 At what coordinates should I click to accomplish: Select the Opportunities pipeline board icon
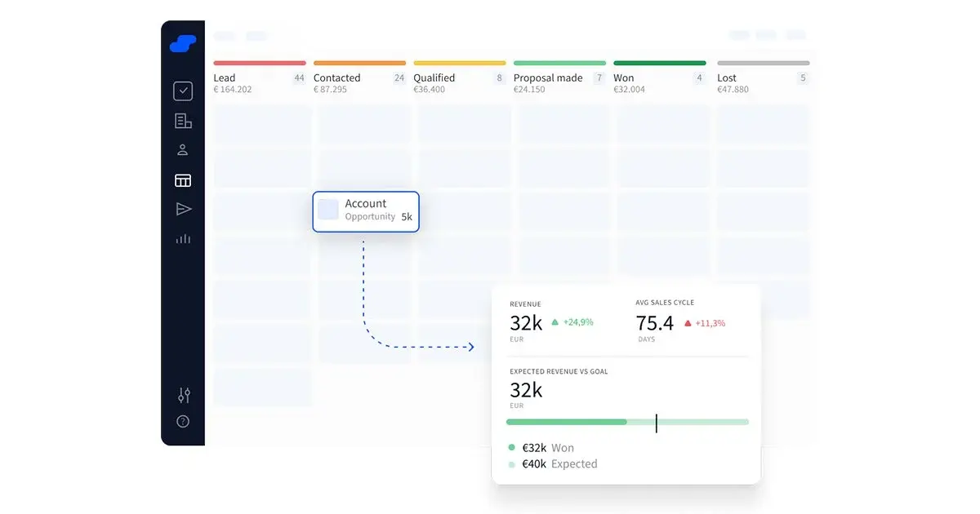[183, 180]
